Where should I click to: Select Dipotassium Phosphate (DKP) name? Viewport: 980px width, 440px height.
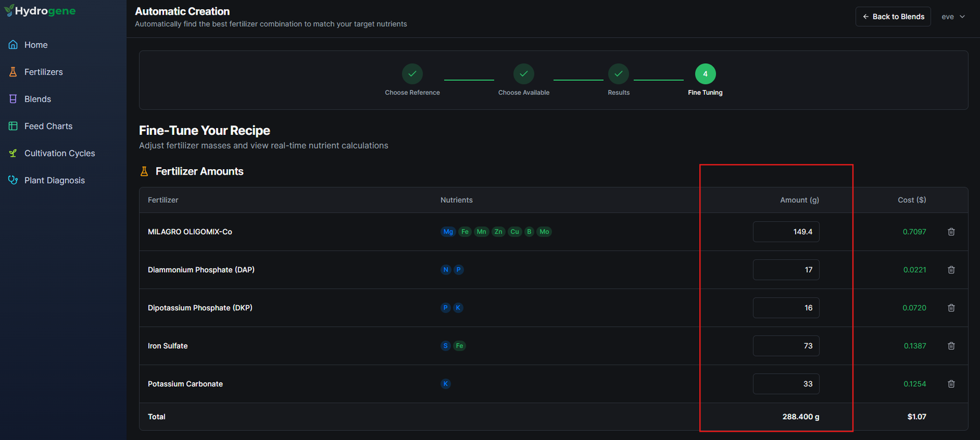coord(200,308)
